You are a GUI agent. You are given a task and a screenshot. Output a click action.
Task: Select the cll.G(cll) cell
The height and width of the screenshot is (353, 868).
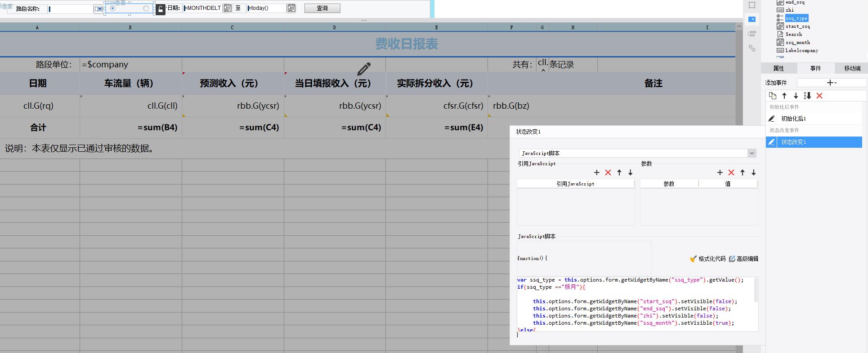(x=130, y=106)
